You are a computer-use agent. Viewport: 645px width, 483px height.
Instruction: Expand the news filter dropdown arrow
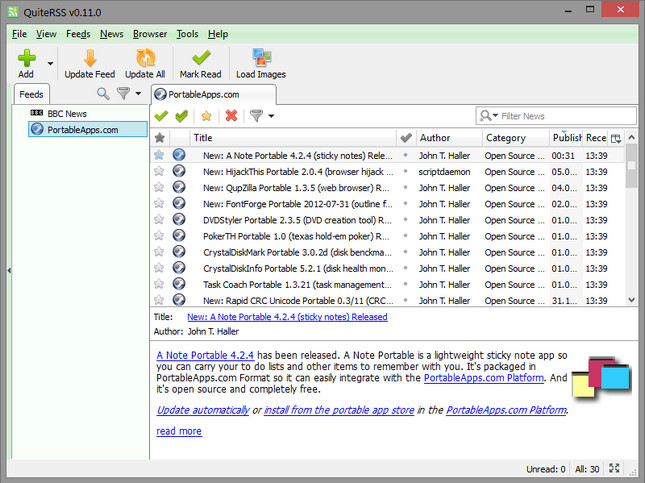tap(271, 116)
